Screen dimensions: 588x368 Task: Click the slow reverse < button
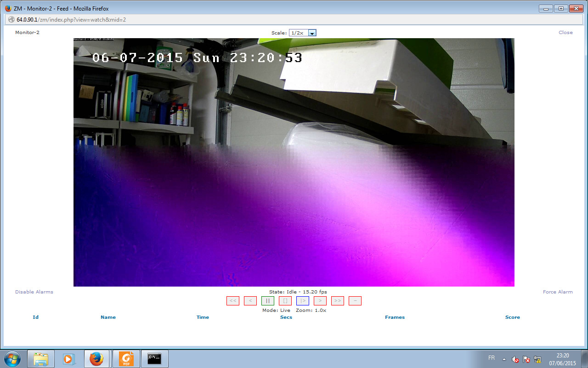(250, 301)
